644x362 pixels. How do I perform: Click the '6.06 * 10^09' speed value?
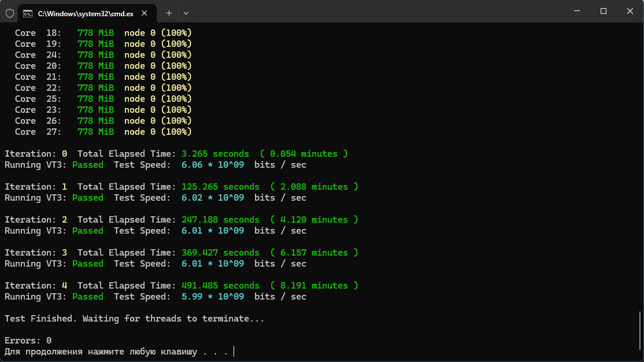213,165
